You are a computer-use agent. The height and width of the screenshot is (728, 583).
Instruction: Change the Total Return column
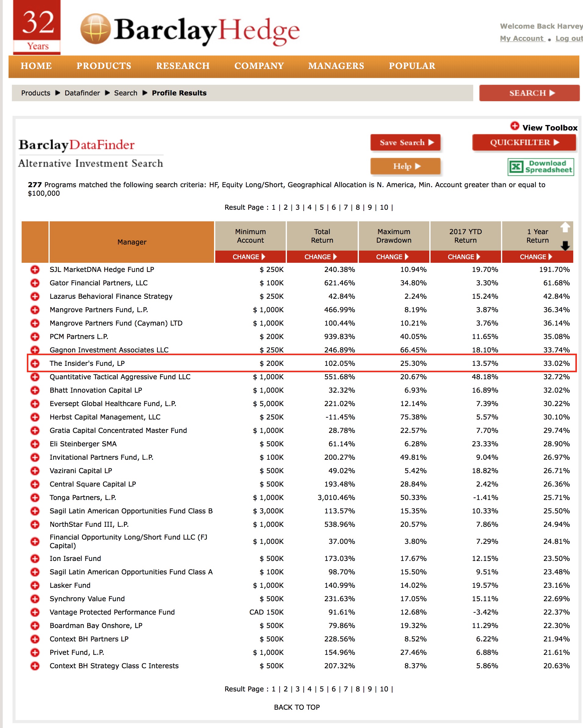point(322,257)
